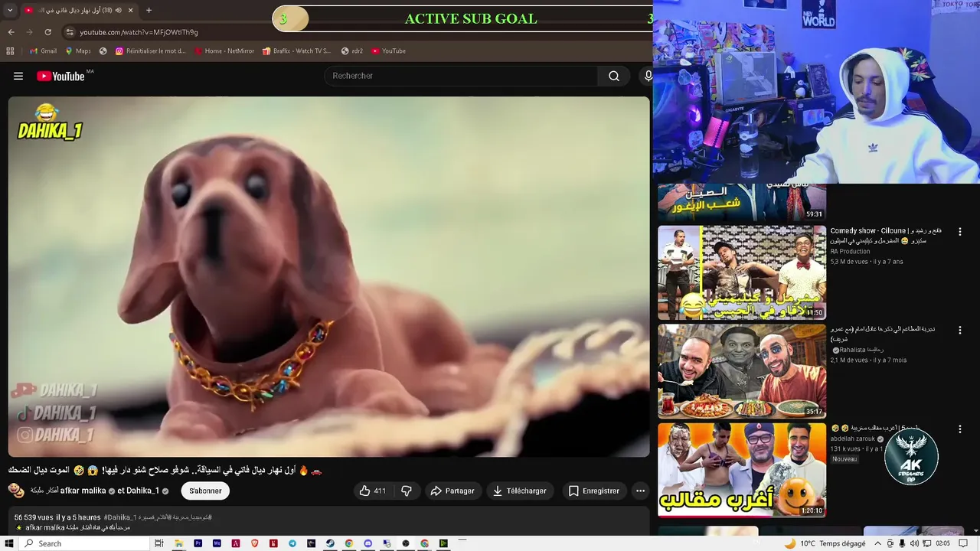Open the tab search chevron dropdown
The height and width of the screenshot is (551, 980).
10,10
